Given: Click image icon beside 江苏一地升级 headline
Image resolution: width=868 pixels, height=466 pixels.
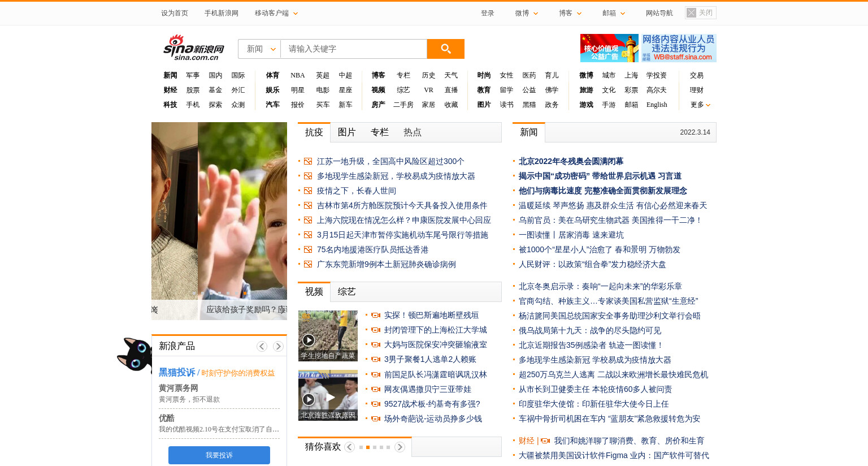Looking at the screenshot, I should coord(308,161).
